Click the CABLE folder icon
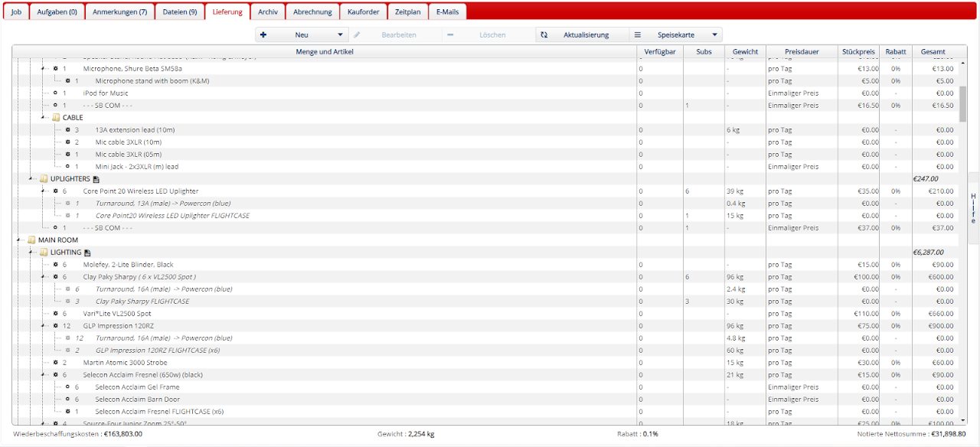 point(56,118)
